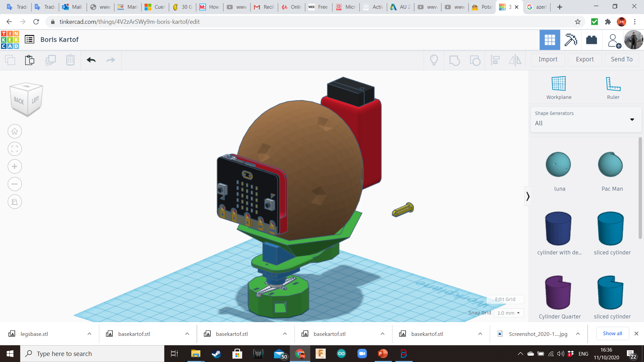The height and width of the screenshot is (362, 644).
Task: Collapse the shapes panel with the chevron
Action: tap(528, 196)
